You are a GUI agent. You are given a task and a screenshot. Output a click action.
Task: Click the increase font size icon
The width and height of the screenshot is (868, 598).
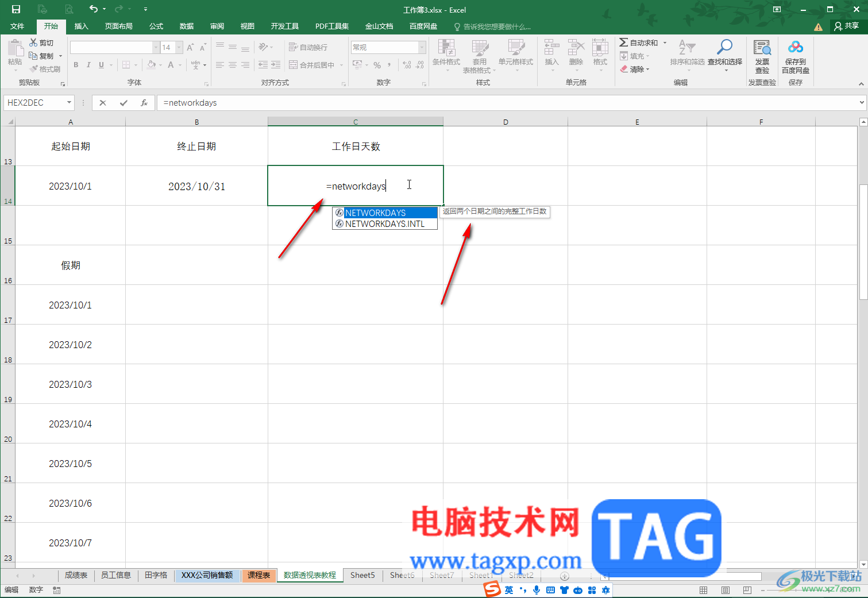click(x=190, y=47)
